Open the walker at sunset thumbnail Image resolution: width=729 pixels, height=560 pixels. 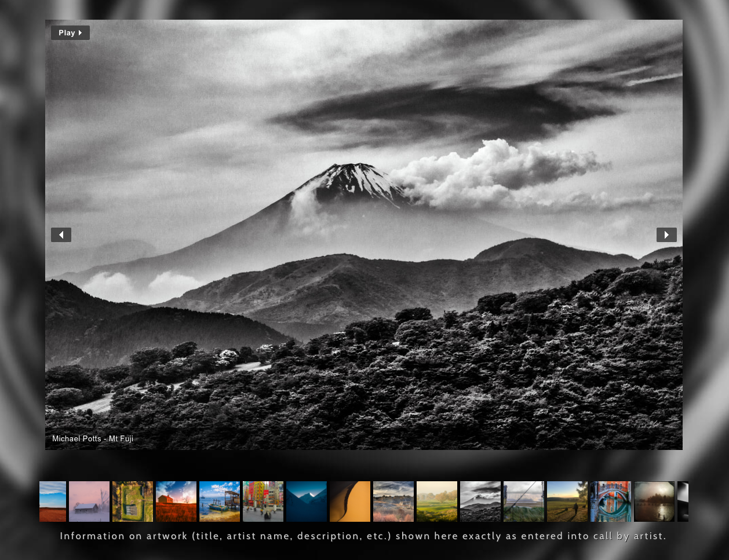[x=567, y=501]
